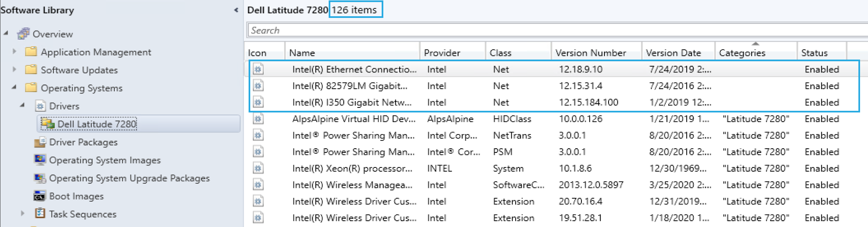The image size is (868, 227).
Task: Expand the Task Sequences node
Action: (23, 214)
